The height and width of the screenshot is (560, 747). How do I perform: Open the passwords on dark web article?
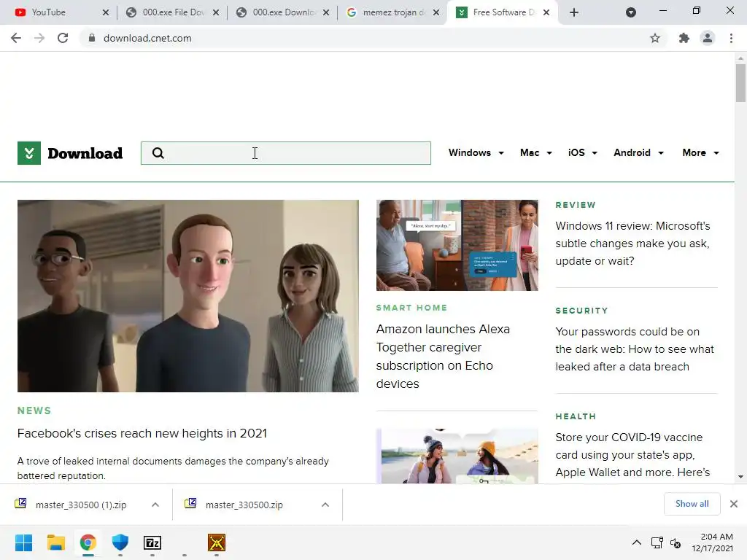(x=635, y=349)
